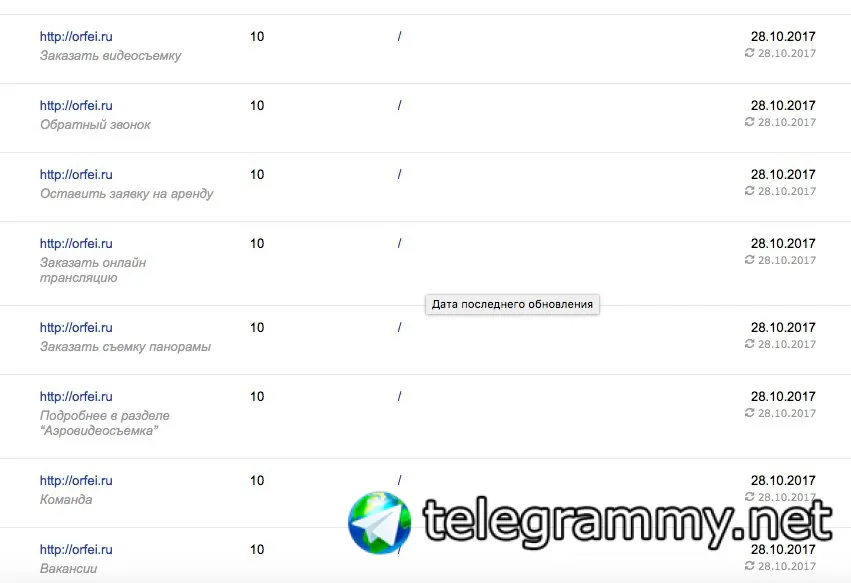Open orfei.ru link above Заказать видеосъемку
851x583 pixels.
tap(76, 36)
